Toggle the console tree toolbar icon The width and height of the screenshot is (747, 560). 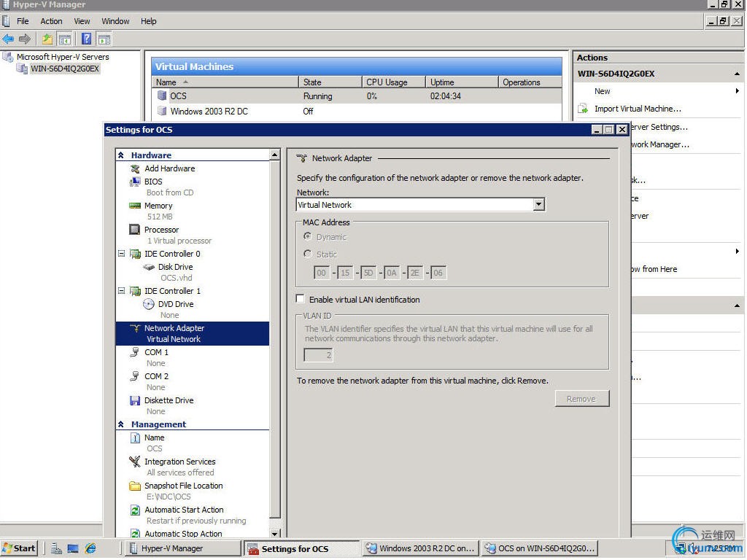coord(64,39)
